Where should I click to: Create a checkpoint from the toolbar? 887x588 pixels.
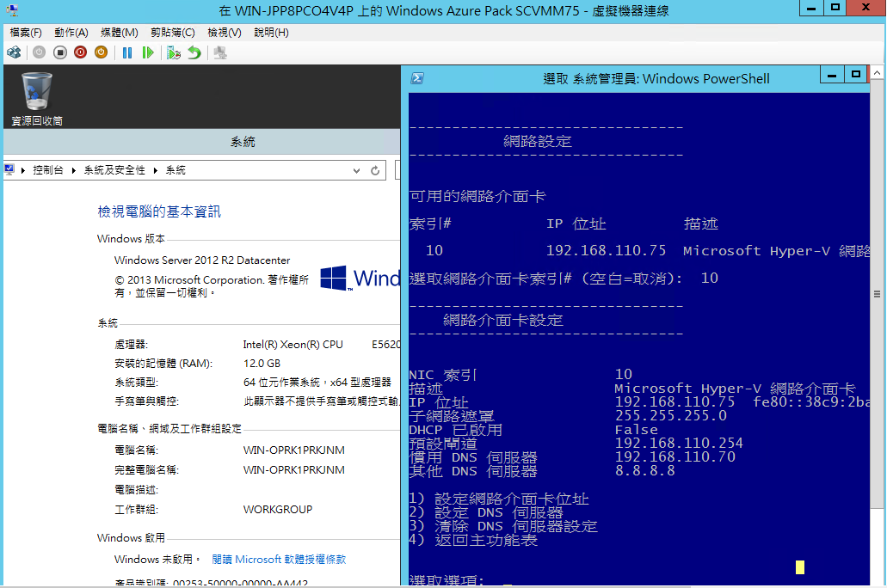(x=174, y=52)
